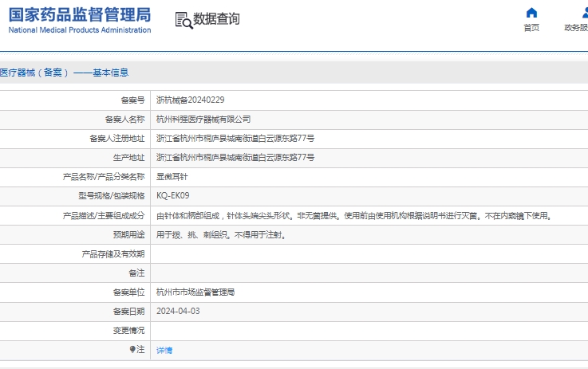Click the 产品存储及有效期 label
Image resolution: width=588 pixels, height=369 pixels.
112,254
